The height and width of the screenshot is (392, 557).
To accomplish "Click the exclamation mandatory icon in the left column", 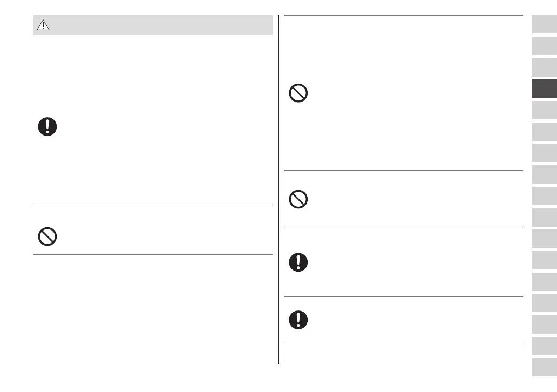I will pos(47,127).
